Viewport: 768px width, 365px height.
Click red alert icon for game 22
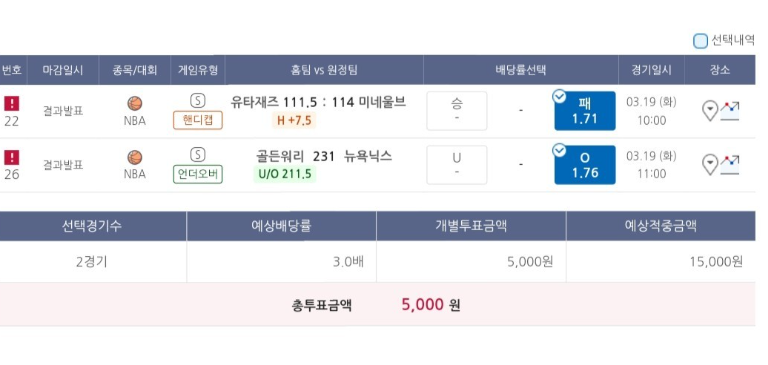12,103
